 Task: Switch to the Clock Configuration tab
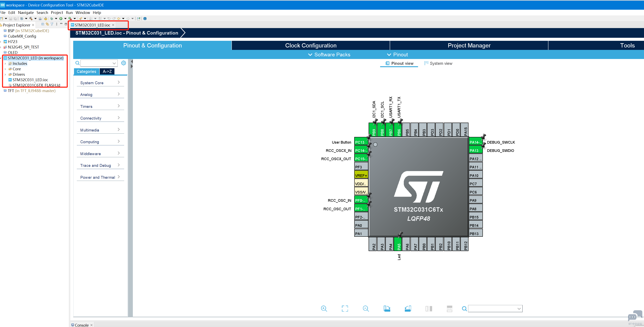tap(311, 45)
